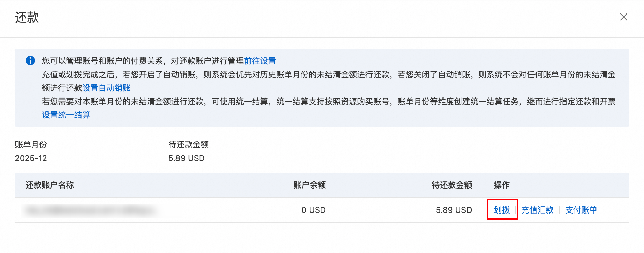Image resolution: width=644 pixels, height=253 pixels.
Task: Select the 充值汇款 action
Action: pyautogui.click(x=537, y=210)
